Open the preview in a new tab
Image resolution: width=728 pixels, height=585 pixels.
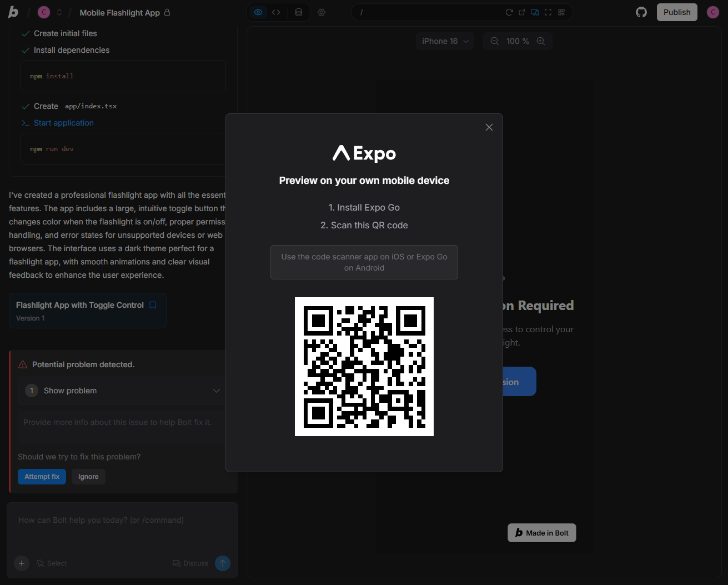click(x=521, y=12)
